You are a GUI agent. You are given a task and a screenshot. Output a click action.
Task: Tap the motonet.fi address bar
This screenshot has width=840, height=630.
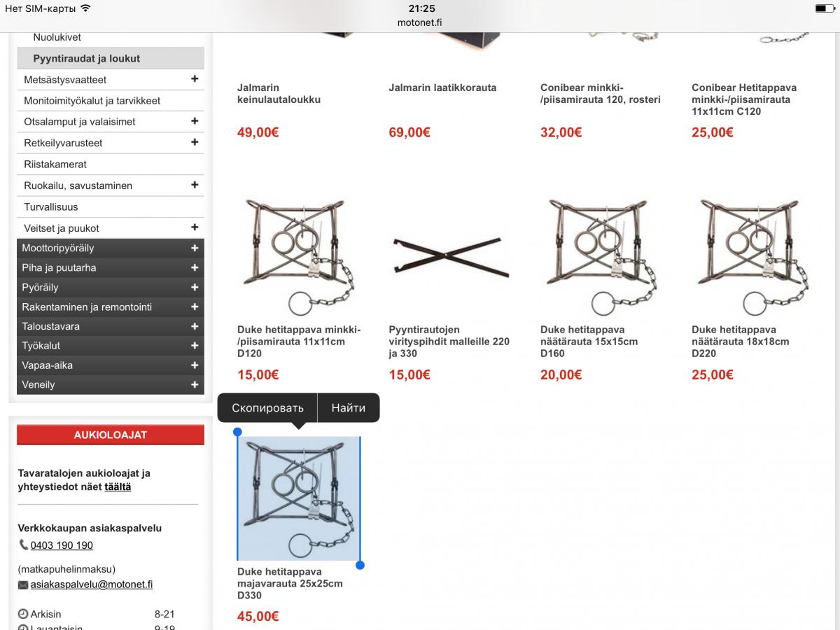click(x=420, y=22)
